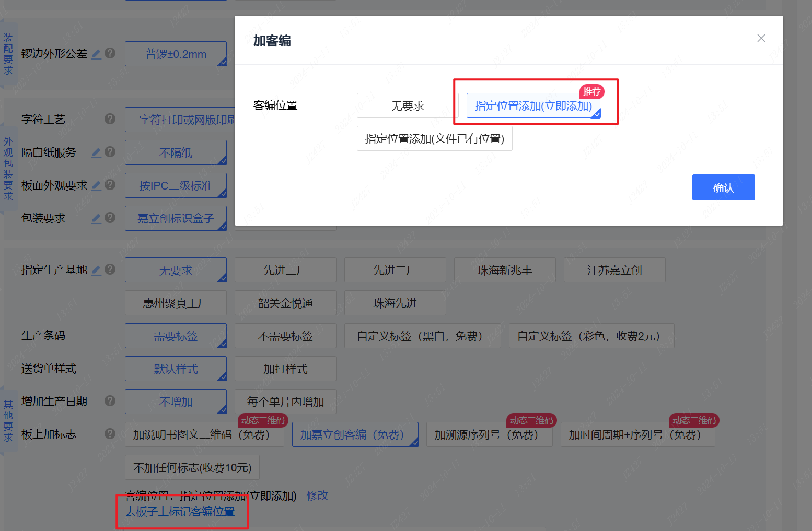Select 无要求 for 客编位置

pyautogui.click(x=408, y=106)
